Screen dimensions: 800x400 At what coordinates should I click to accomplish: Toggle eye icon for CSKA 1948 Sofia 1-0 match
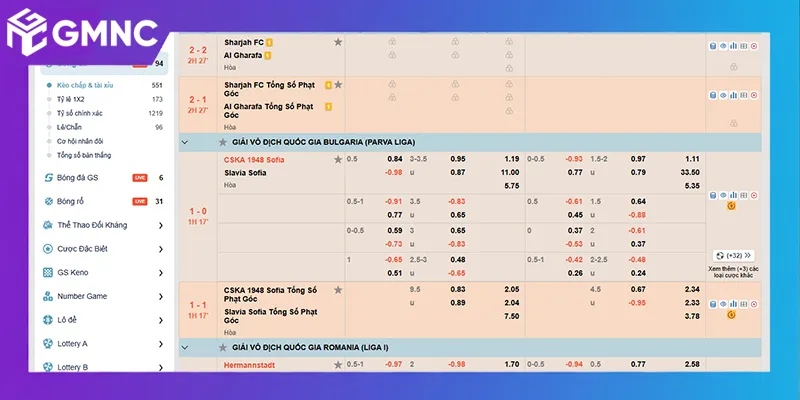click(x=723, y=195)
